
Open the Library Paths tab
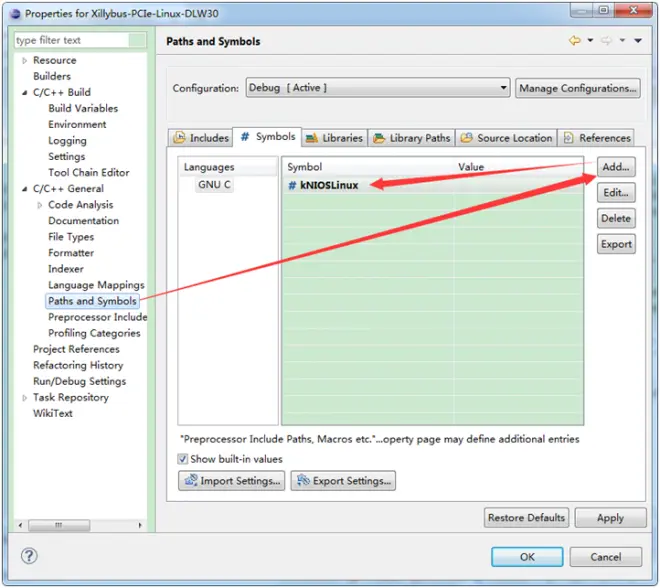tap(412, 138)
